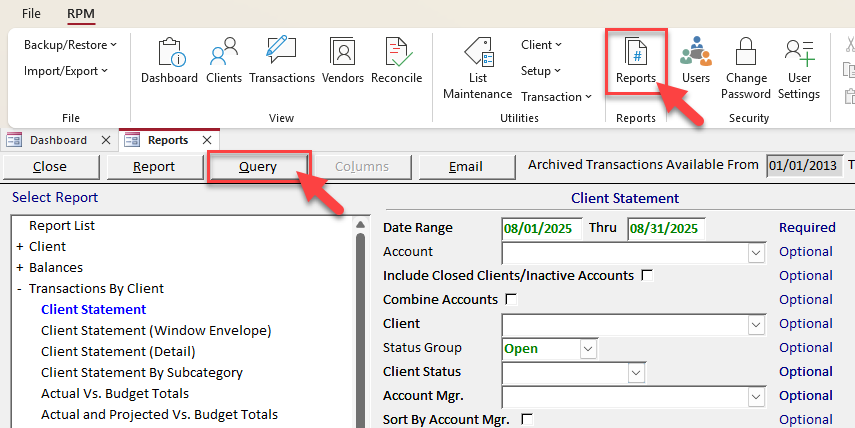
Task: Open the Users security icon
Action: (695, 60)
